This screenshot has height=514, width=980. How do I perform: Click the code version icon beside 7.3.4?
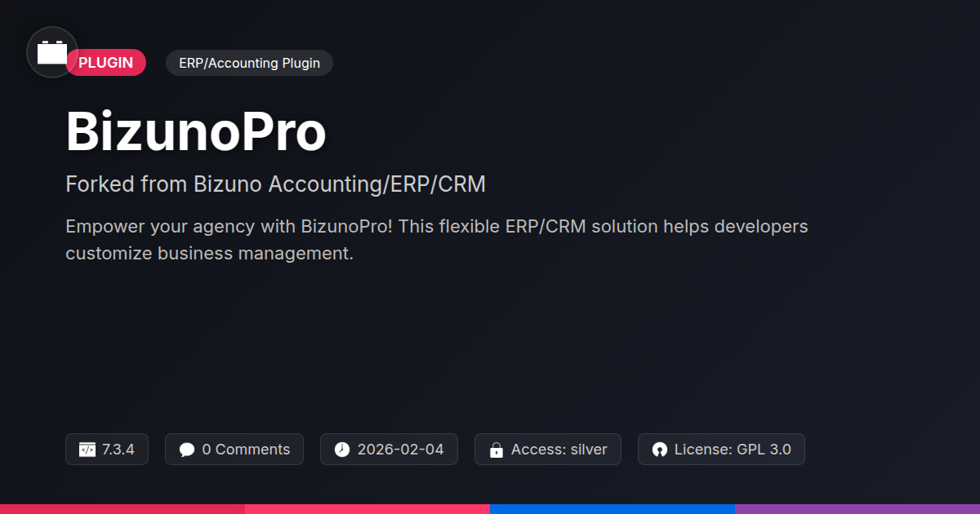tap(87, 450)
